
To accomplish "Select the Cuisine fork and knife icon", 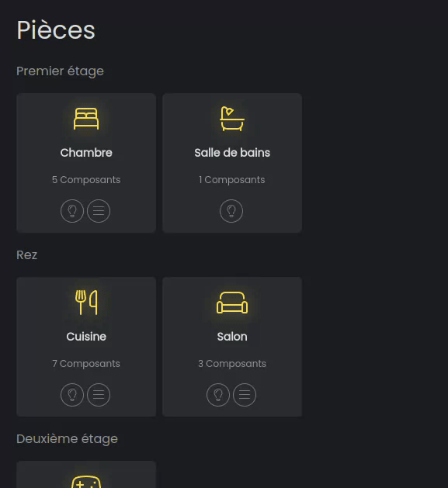I will click(x=86, y=303).
